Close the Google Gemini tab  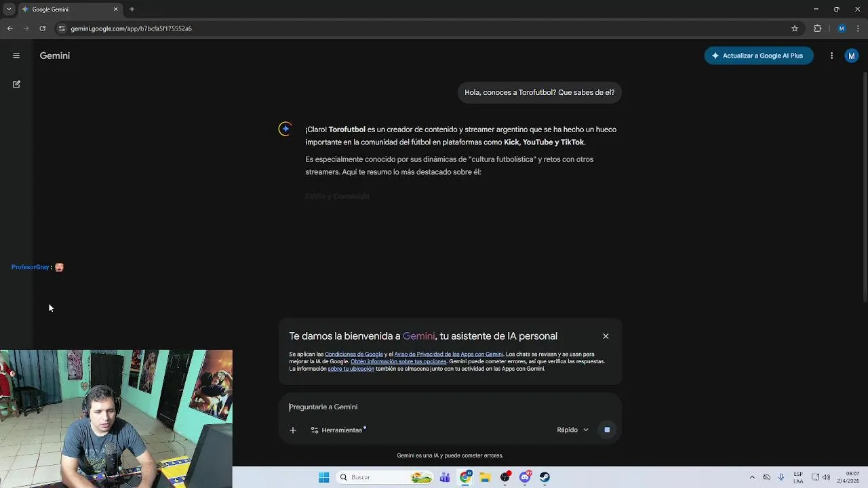(115, 9)
